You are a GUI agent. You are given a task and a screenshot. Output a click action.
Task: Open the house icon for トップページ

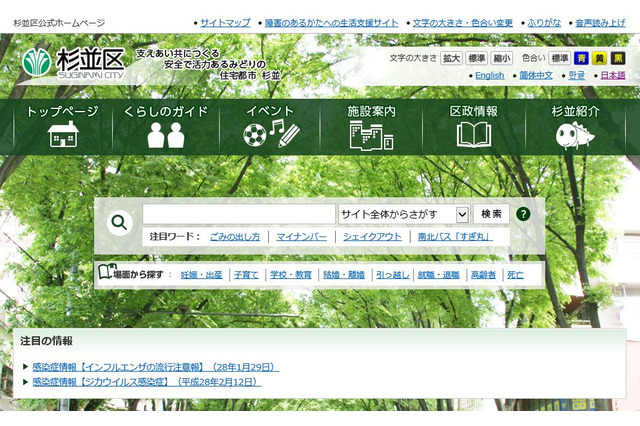(x=63, y=134)
